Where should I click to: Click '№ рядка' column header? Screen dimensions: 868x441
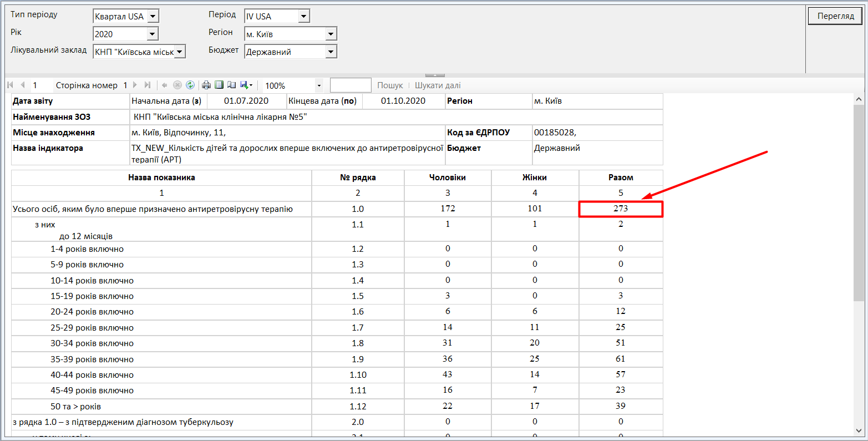(358, 178)
